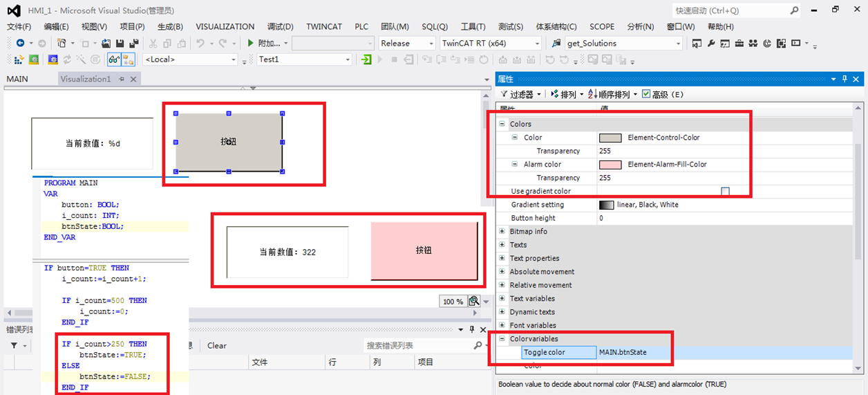Pin the properties panel with pushpin icon
This screenshot has width=868, height=395.
click(x=845, y=79)
